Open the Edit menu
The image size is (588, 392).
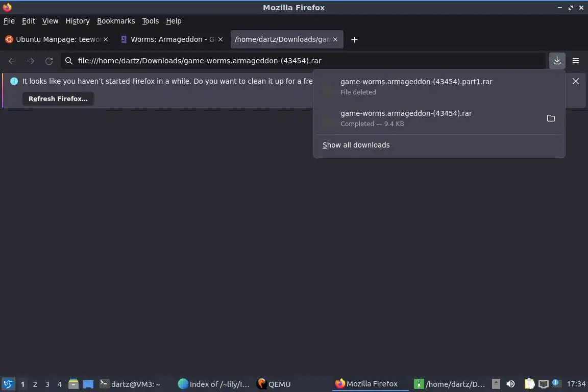click(29, 21)
